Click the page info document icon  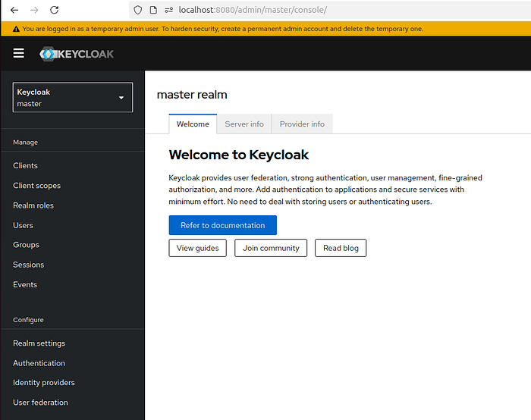click(x=153, y=10)
